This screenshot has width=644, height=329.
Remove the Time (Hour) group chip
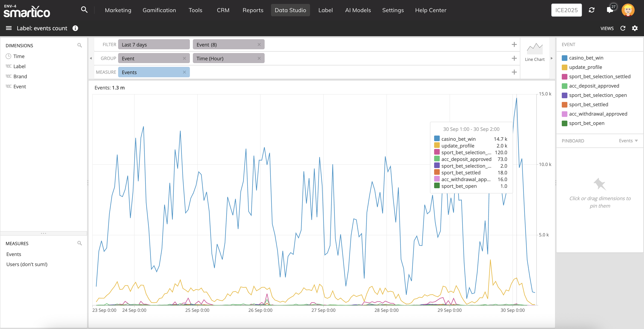coord(259,58)
